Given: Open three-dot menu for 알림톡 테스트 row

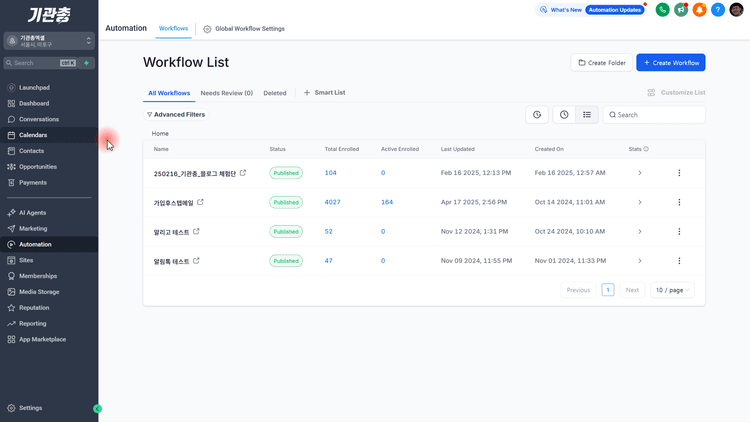Looking at the screenshot, I should tap(679, 261).
